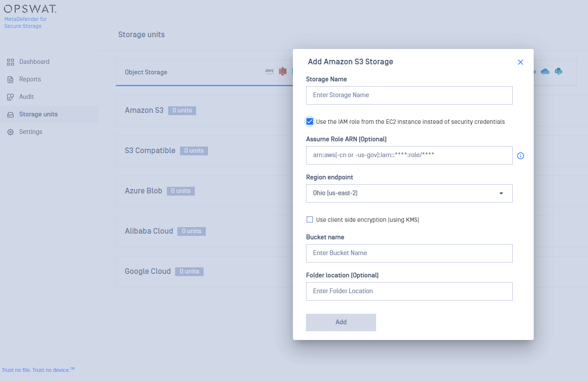
Task: Enable client side encryption using KMS
Action: click(310, 219)
